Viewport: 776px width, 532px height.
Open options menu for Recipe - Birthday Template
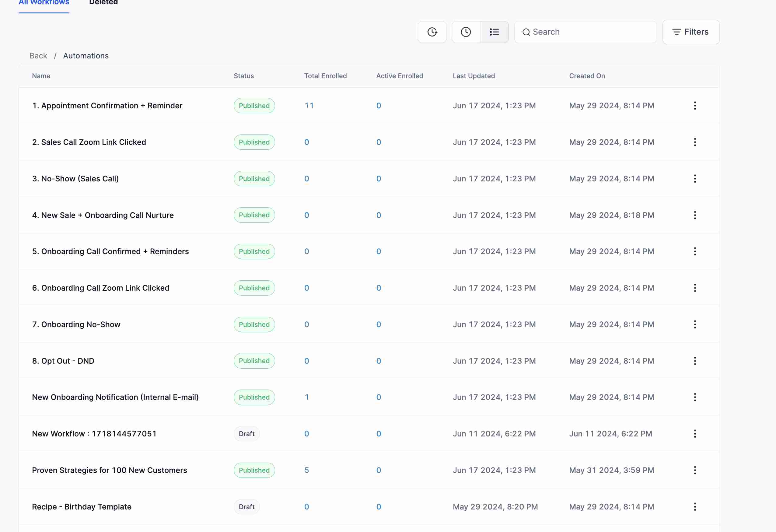click(695, 507)
